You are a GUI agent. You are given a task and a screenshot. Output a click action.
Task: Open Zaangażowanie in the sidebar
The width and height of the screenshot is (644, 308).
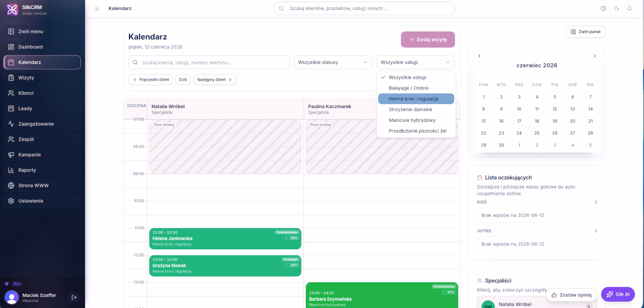click(42, 124)
